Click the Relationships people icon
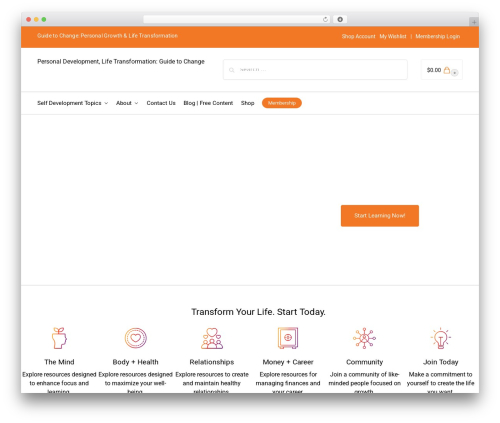 [212, 338]
